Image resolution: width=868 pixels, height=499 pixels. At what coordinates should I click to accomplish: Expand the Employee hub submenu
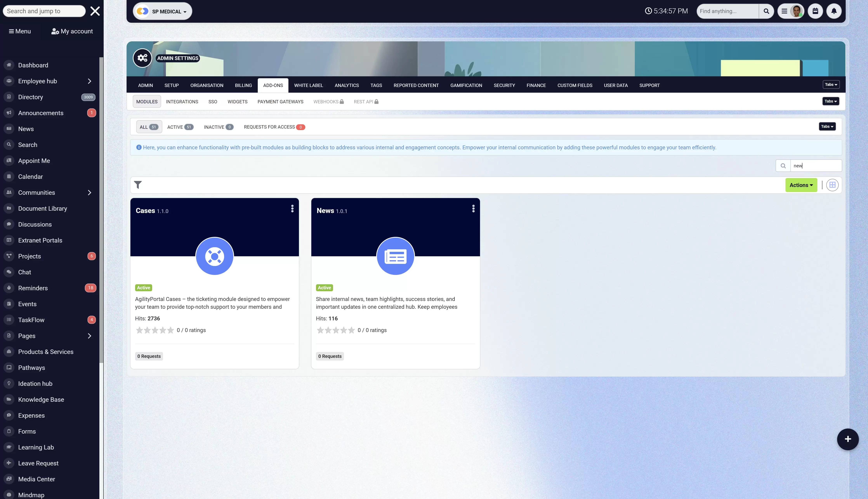pos(89,81)
